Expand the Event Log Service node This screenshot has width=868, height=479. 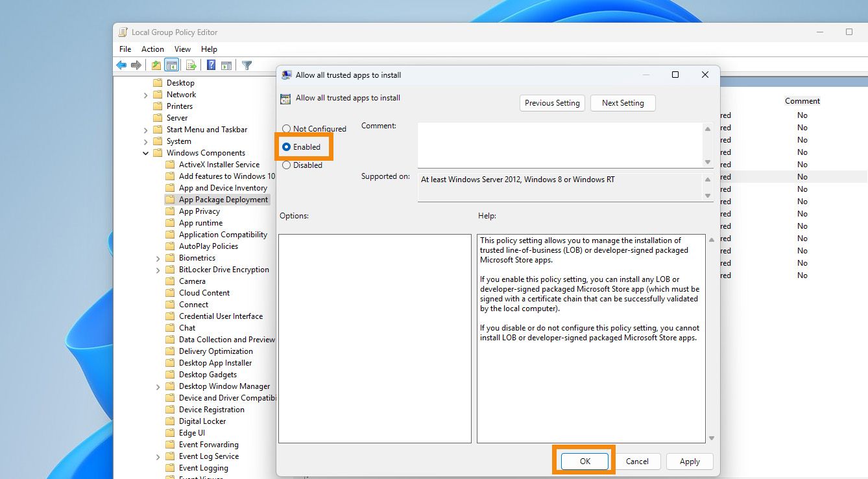158,457
